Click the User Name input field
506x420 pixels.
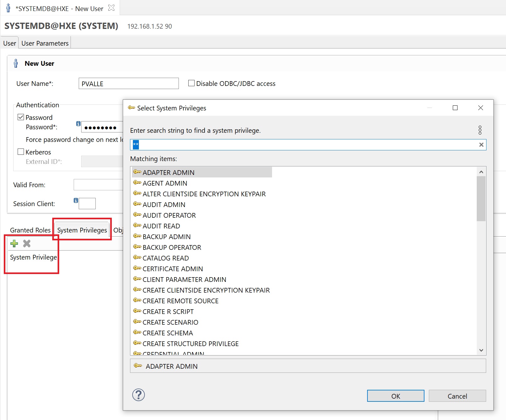coord(128,84)
